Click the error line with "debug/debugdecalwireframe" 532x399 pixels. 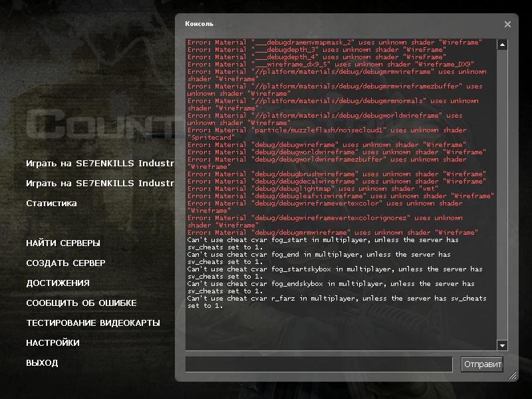tap(336, 181)
